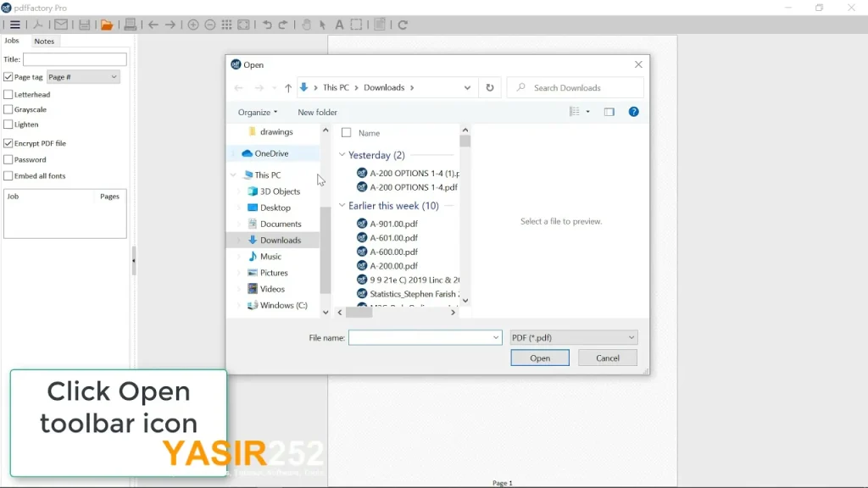Screen dimensions: 868x488
Task: Click the redo toolbar icon
Action: click(283, 25)
